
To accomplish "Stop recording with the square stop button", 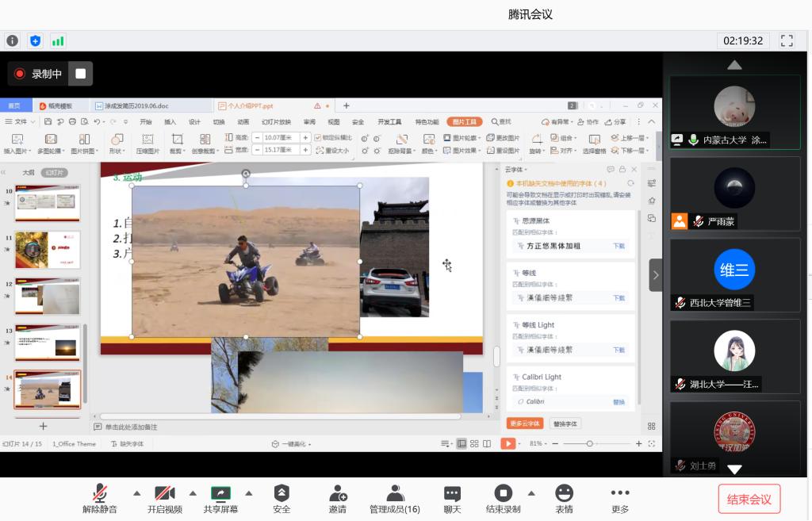I will click(x=80, y=74).
